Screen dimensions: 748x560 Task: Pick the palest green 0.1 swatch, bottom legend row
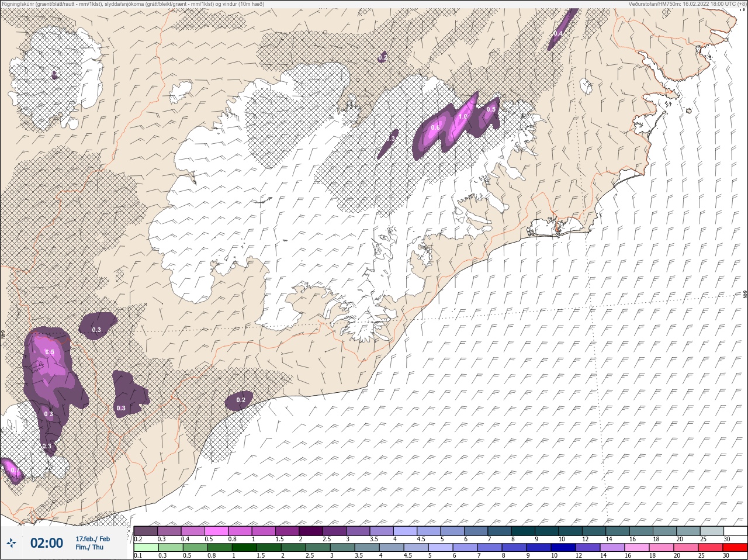pyautogui.click(x=146, y=548)
